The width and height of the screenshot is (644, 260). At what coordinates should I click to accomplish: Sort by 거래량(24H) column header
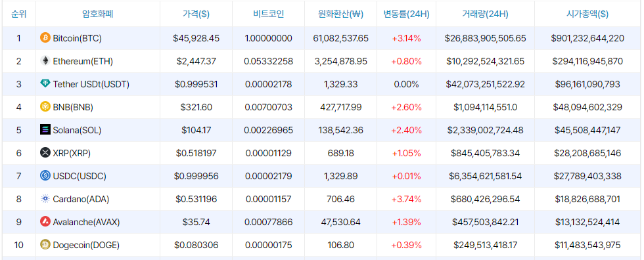(x=485, y=14)
